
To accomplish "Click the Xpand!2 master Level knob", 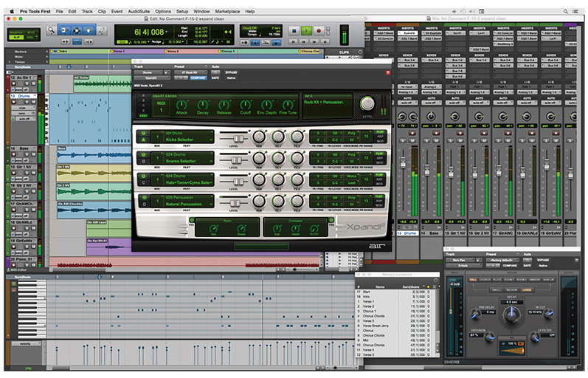I will 367,103.
